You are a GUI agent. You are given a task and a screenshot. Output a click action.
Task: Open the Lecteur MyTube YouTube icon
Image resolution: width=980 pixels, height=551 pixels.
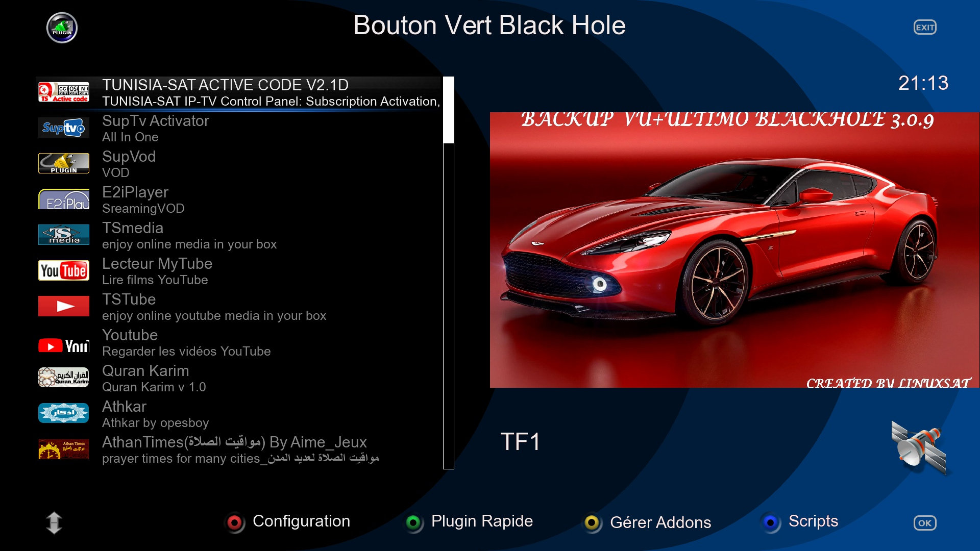63,270
